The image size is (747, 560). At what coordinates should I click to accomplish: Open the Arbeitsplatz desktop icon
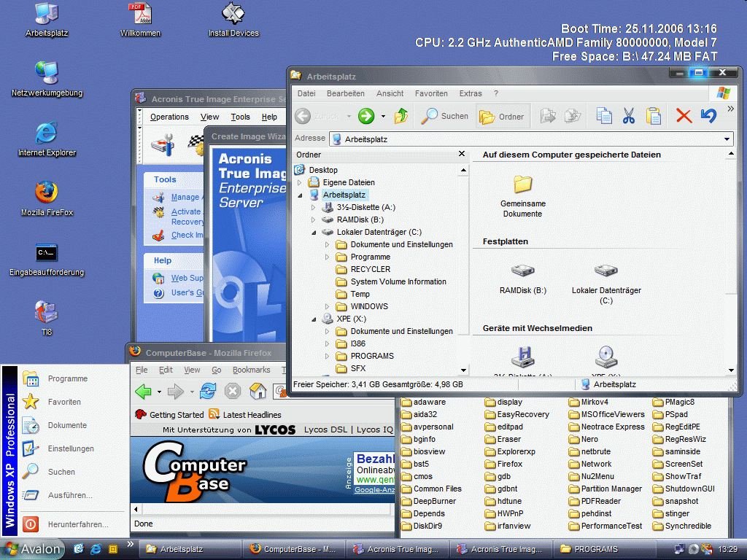pyautogui.click(x=47, y=19)
